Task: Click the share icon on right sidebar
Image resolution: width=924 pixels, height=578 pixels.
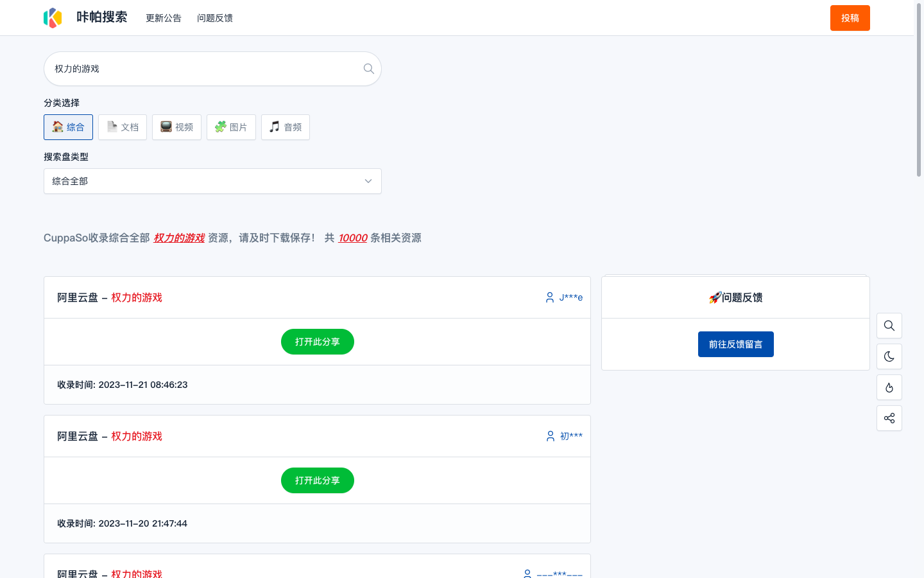Action: [889, 418]
